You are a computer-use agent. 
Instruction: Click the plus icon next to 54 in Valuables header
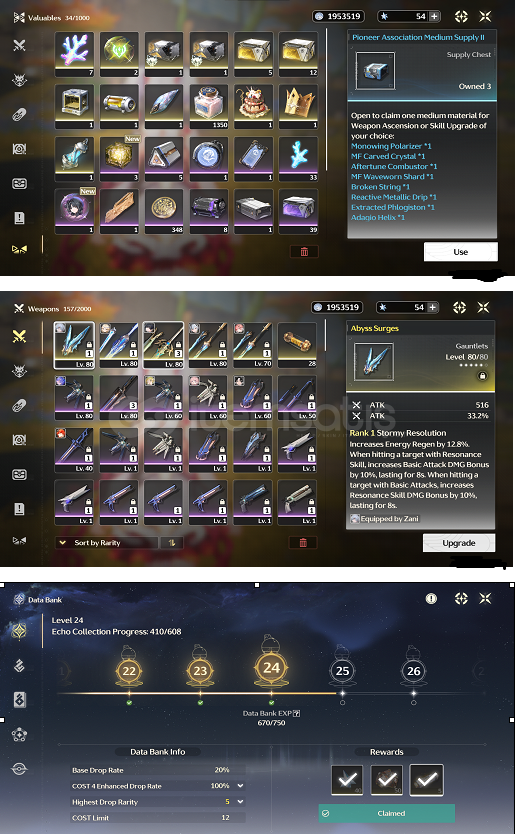click(434, 16)
